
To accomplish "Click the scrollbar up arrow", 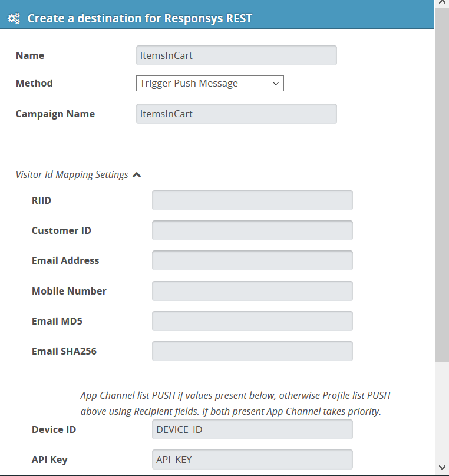I will coord(442,3).
